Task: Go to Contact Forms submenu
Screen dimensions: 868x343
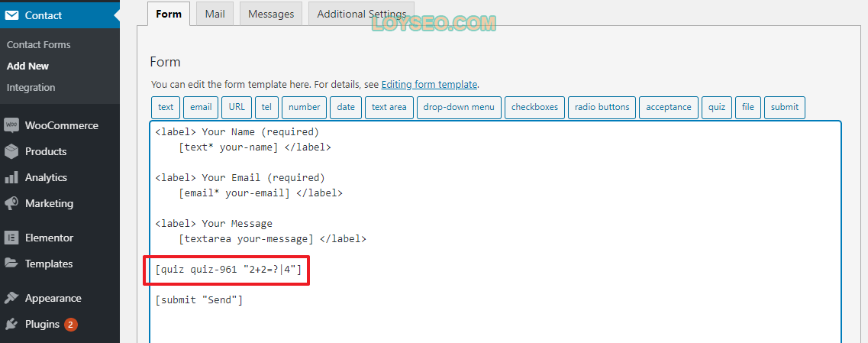Action: coord(39,44)
